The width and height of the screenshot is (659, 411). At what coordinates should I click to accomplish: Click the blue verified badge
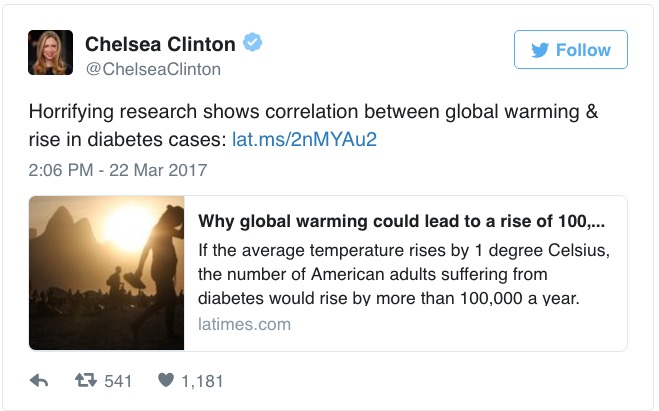(x=256, y=44)
